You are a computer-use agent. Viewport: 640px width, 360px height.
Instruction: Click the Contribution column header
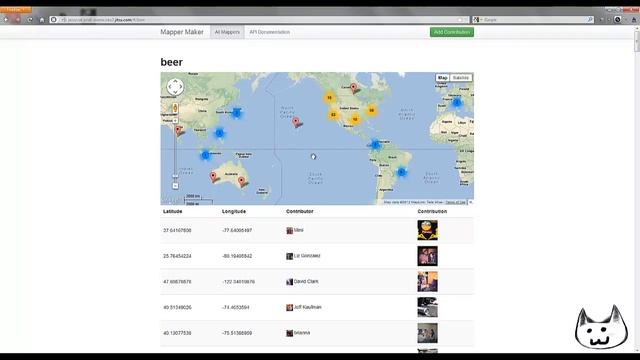432,211
